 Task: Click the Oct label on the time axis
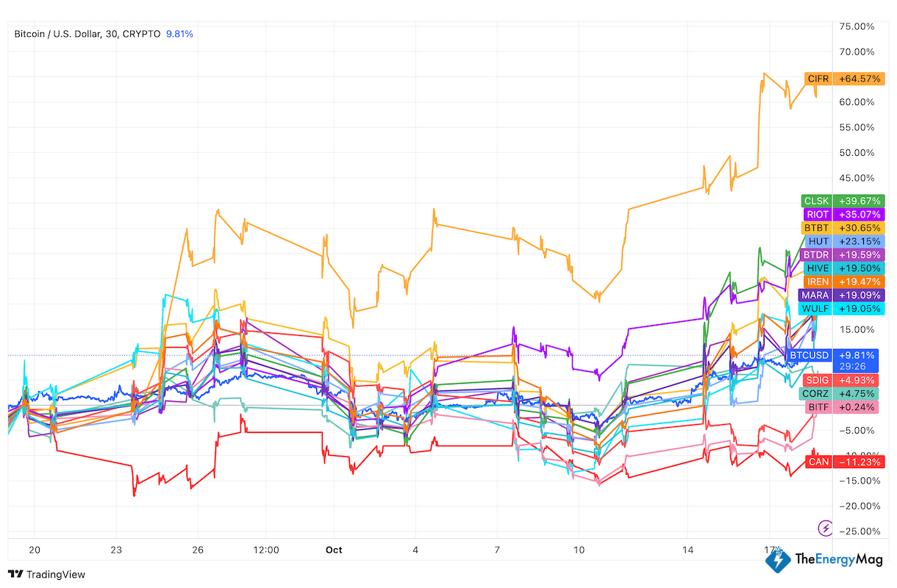(334, 550)
